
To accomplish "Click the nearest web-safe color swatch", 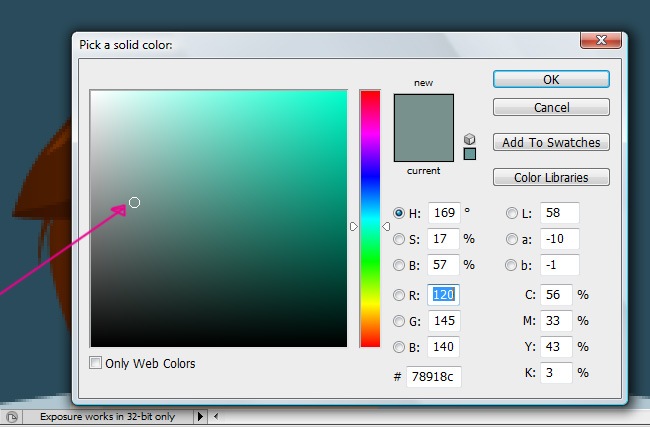I will pos(470,153).
